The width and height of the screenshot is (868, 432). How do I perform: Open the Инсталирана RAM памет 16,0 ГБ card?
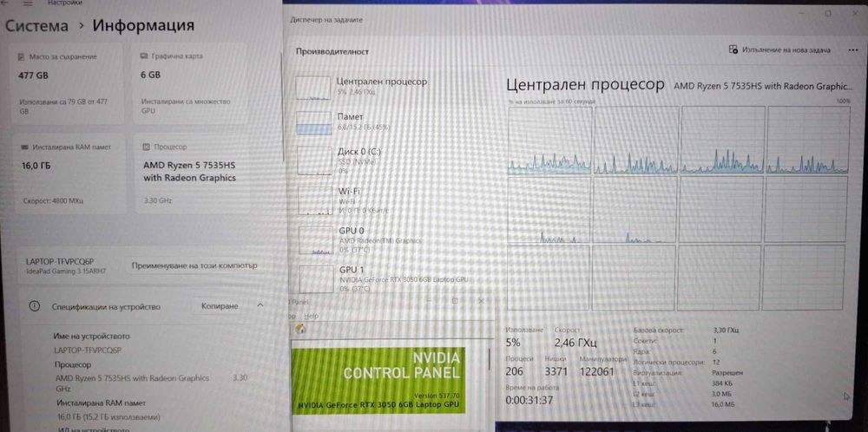tap(71, 173)
